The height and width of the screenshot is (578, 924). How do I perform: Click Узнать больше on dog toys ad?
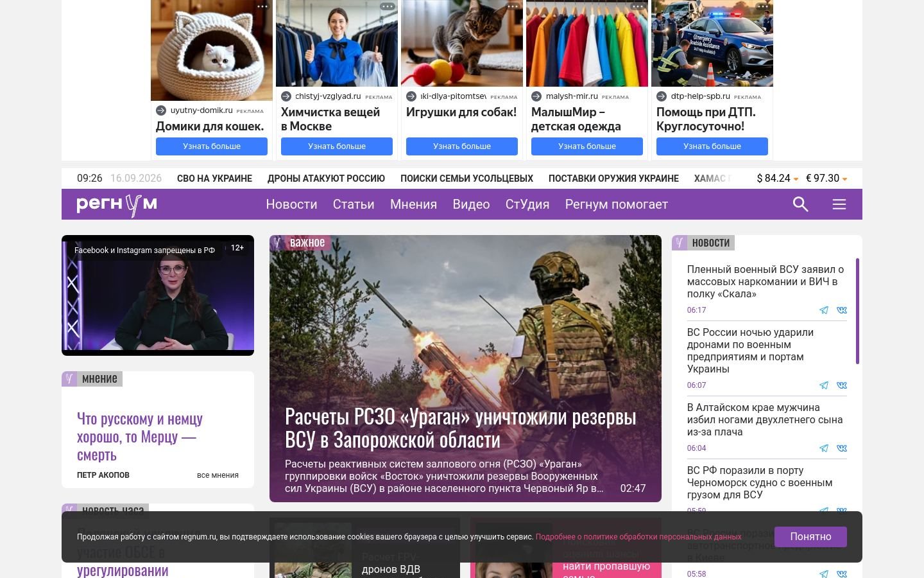[462, 146]
